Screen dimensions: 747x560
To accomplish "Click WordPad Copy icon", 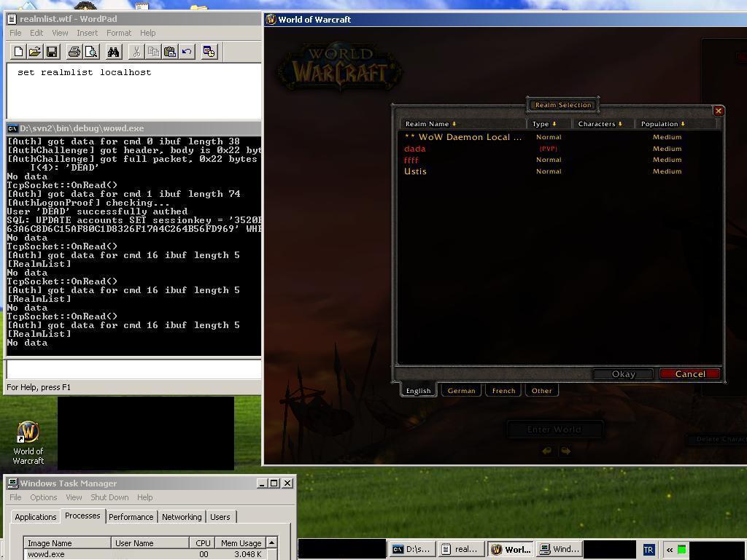I will pyautogui.click(x=153, y=52).
